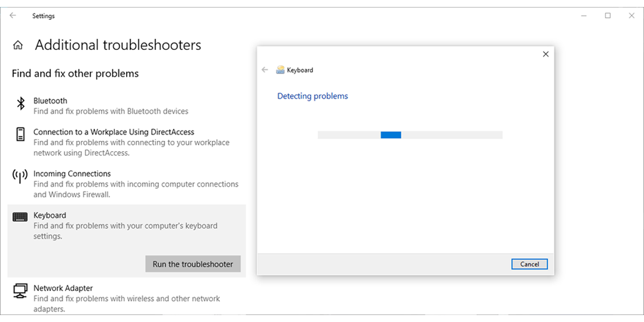Image resolution: width=644 pixels, height=322 pixels.
Task: Click the Settings back arrow
Action: [13, 16]
